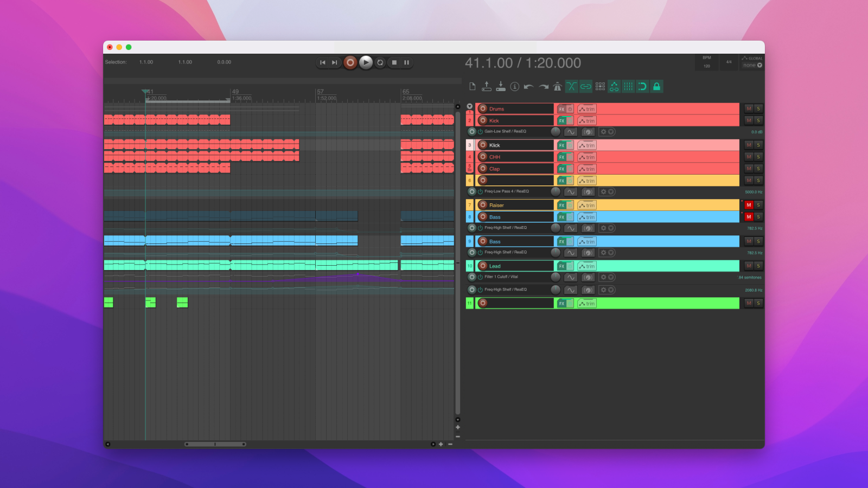Toggle bypass on Filter 1 Cutoff / Vital envelope
This screenshot has width=868, height=488.
(x=480, y=277)
